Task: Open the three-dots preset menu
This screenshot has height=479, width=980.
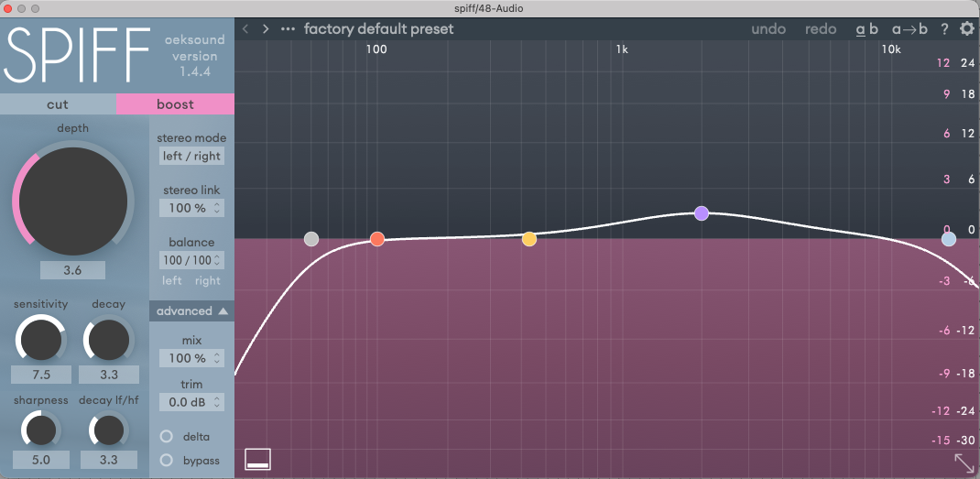Action: [289, 29]
